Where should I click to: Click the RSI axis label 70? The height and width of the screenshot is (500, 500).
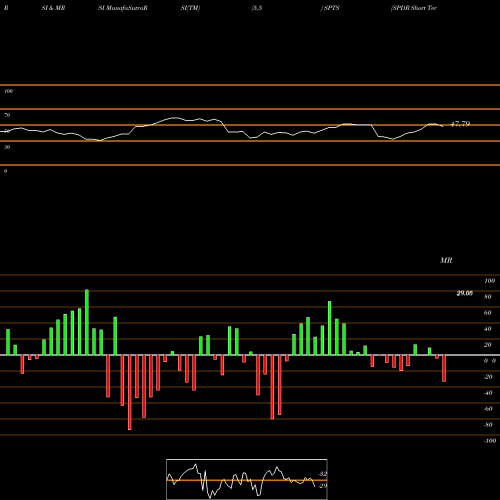click(7, 115)
